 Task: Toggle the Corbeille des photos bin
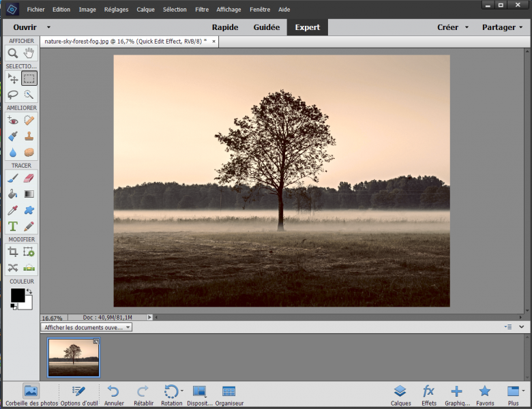[31, 395]
